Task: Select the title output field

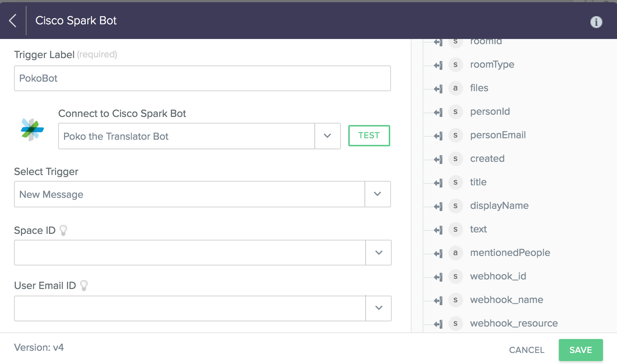Action: 478,182
